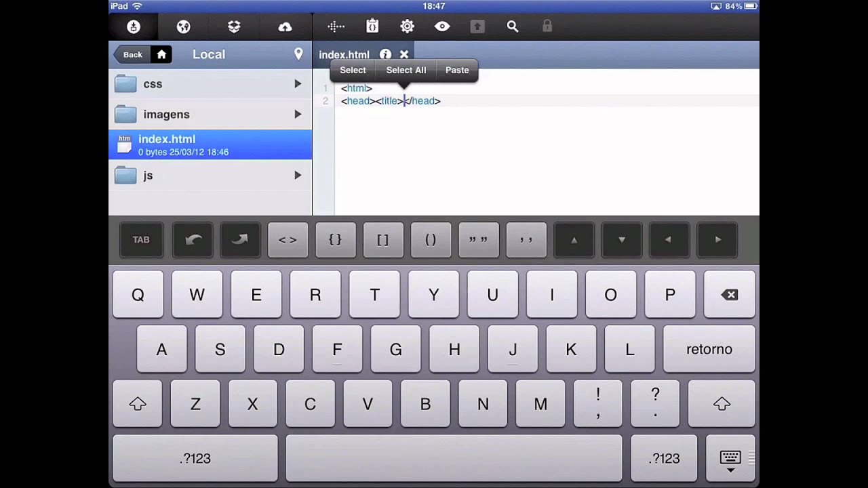Move cursor up with the up-arrow key
The image size is (868, 488).
click(574, 239)
